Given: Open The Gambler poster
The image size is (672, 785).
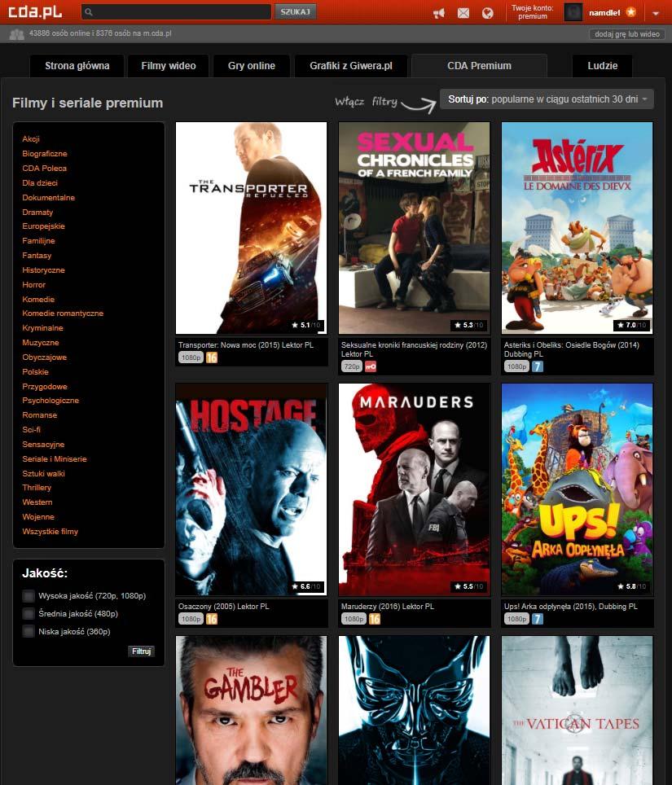Looking at the screenshot, I should 252,710.
